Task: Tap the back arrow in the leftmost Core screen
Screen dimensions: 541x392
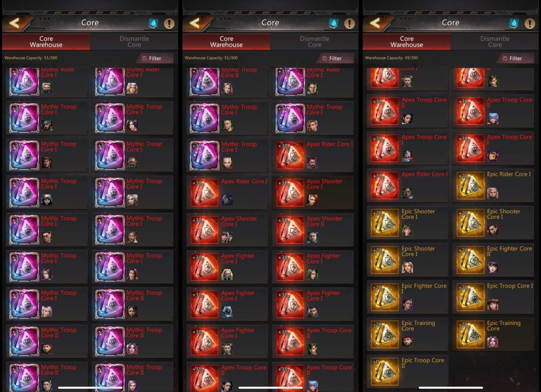Action: click(x=15, y=23)
